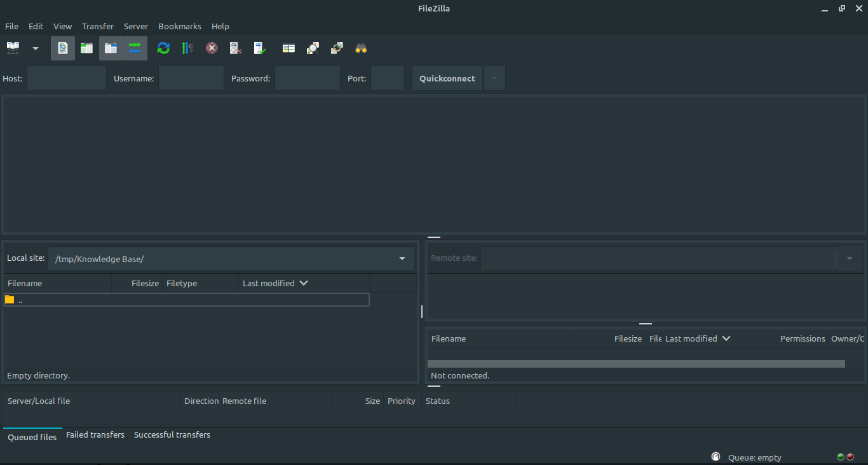Reconnect to last server icon
This screenshot has width=868, height=465.
click(260, 48)
